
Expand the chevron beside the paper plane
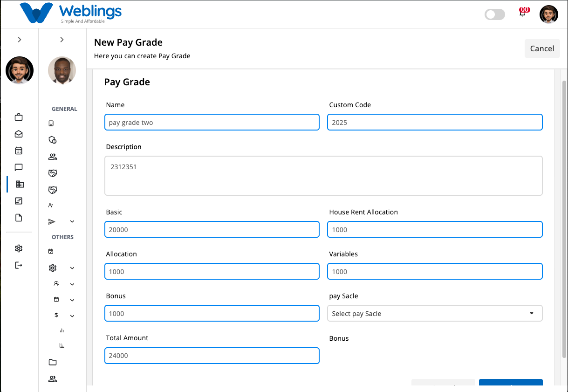tap(72, 222)
